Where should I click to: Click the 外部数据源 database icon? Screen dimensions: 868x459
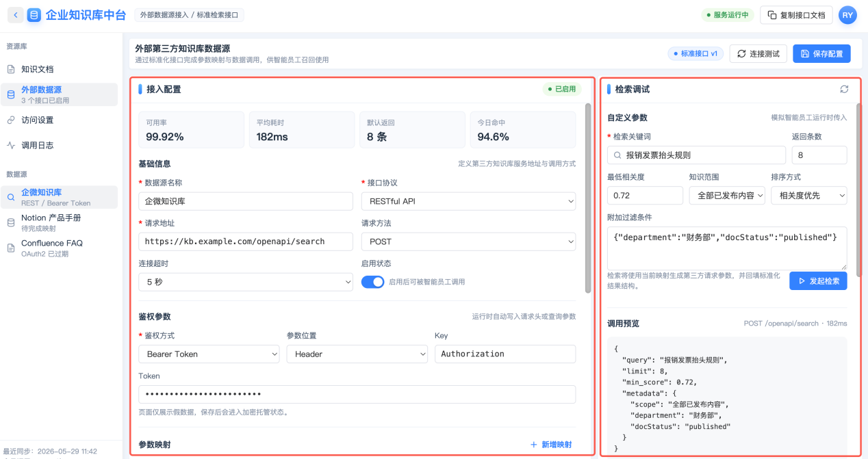pos(11,94)
